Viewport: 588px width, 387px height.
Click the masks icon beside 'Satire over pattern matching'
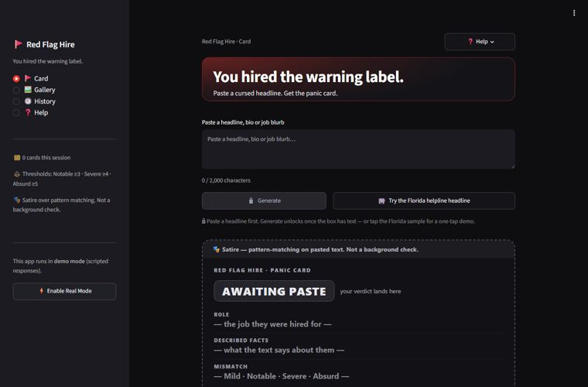coord(17,200)
